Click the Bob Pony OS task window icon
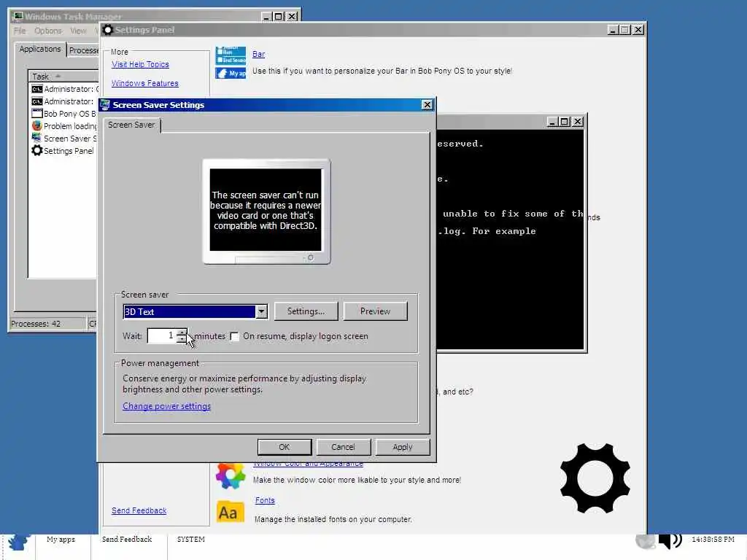The image size is (747, 560). (x=36, y=114)
